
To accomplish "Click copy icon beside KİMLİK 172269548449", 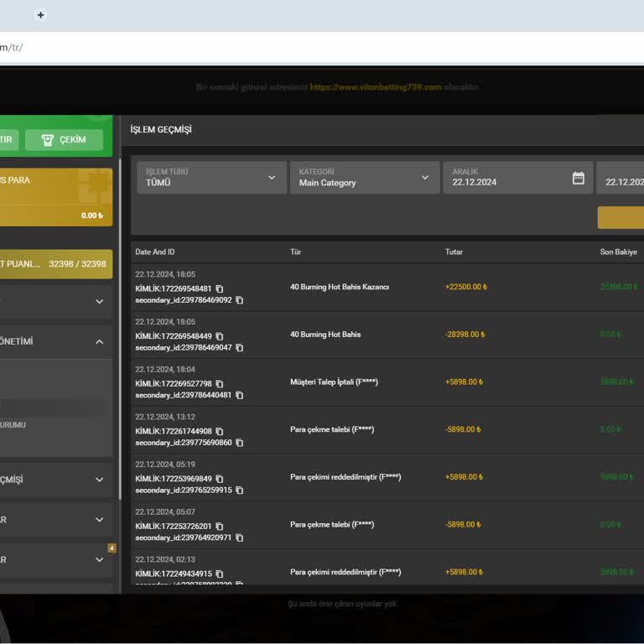I will [x=220, y=336].
